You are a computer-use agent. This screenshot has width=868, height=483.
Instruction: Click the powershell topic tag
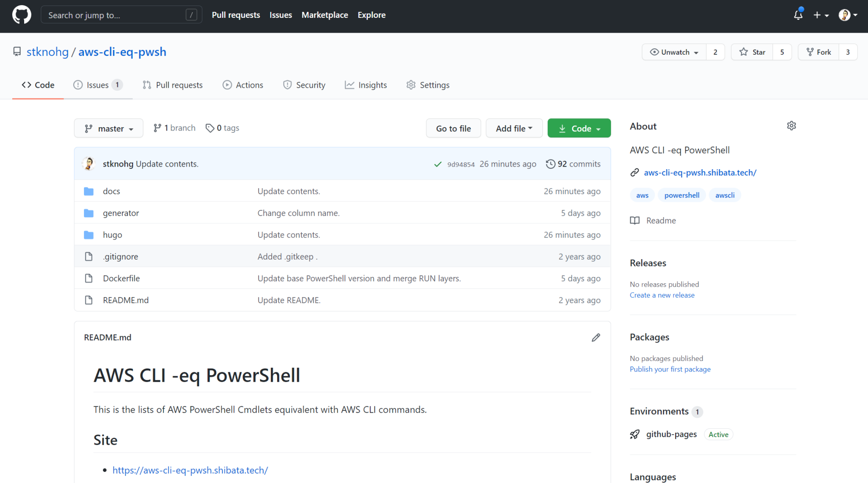[x=682, y=195]
